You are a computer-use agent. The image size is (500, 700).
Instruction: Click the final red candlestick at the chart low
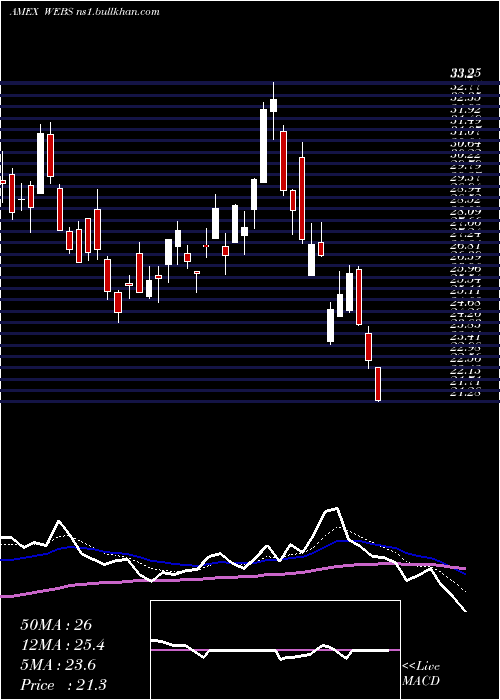pyautogui.click(x=378, y=384)
